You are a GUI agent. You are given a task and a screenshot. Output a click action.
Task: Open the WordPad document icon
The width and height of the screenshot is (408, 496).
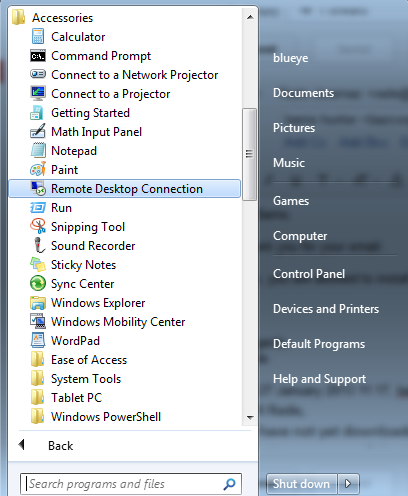(x=38, y=340)
